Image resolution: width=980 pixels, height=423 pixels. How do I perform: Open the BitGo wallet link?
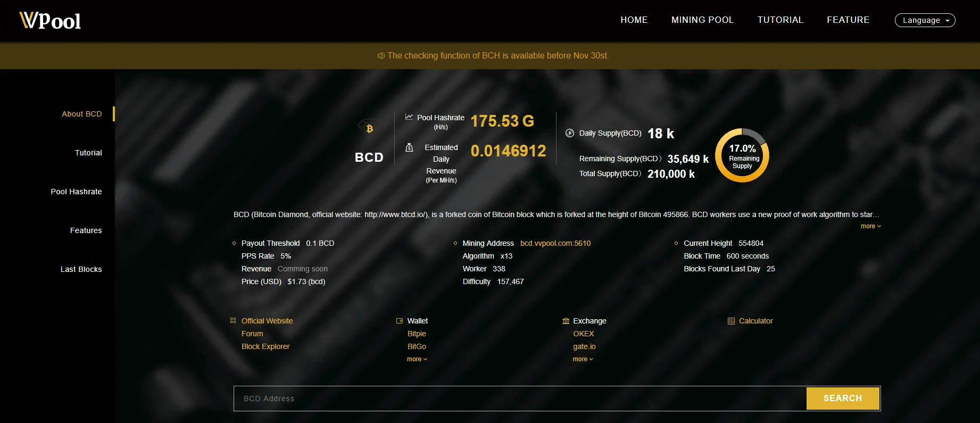tap(417, 346)
